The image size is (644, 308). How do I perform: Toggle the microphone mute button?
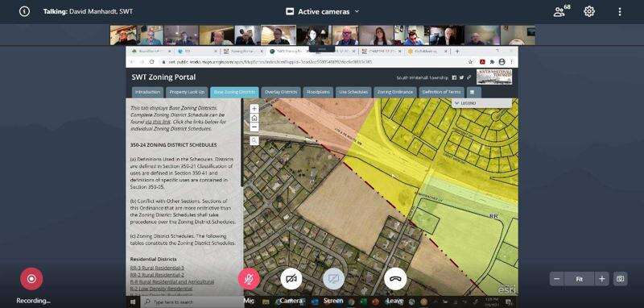point(249,279)
